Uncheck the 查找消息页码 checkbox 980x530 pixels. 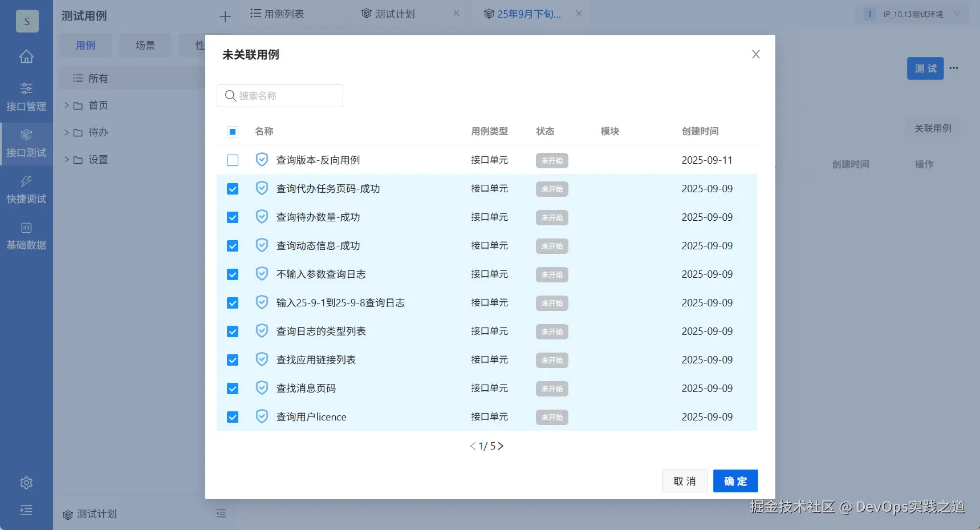coord(233,389)
